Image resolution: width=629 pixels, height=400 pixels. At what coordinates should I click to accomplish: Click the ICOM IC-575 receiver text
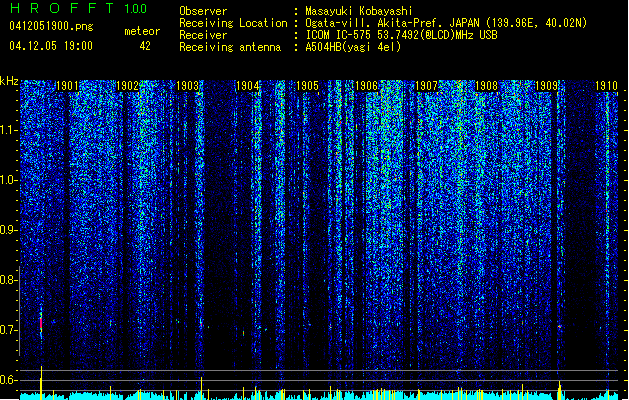[401, 35]
